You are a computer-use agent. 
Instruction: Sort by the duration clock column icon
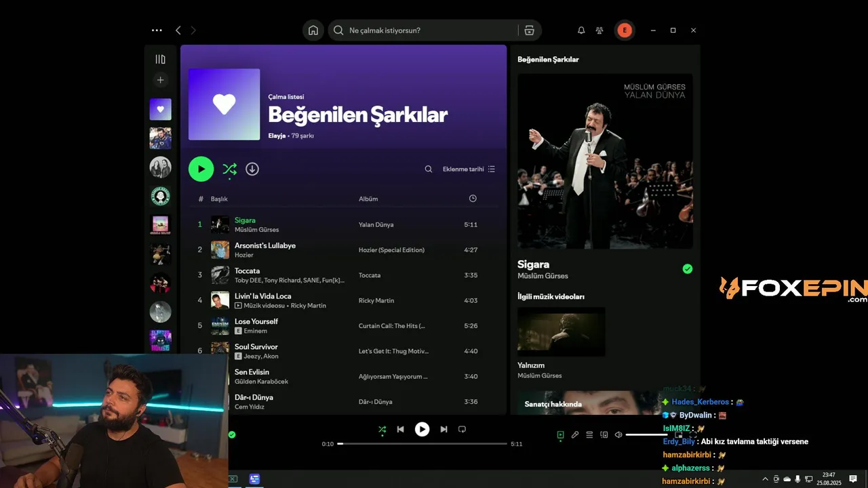pyautogui.click(x=473, y=199)
